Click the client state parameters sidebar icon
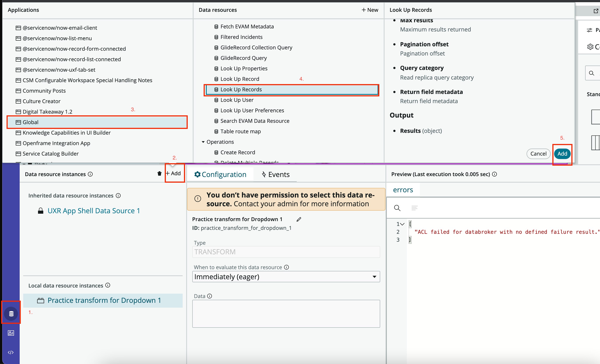The height and width of the screenshot is (364, 600). pos(11,333)
